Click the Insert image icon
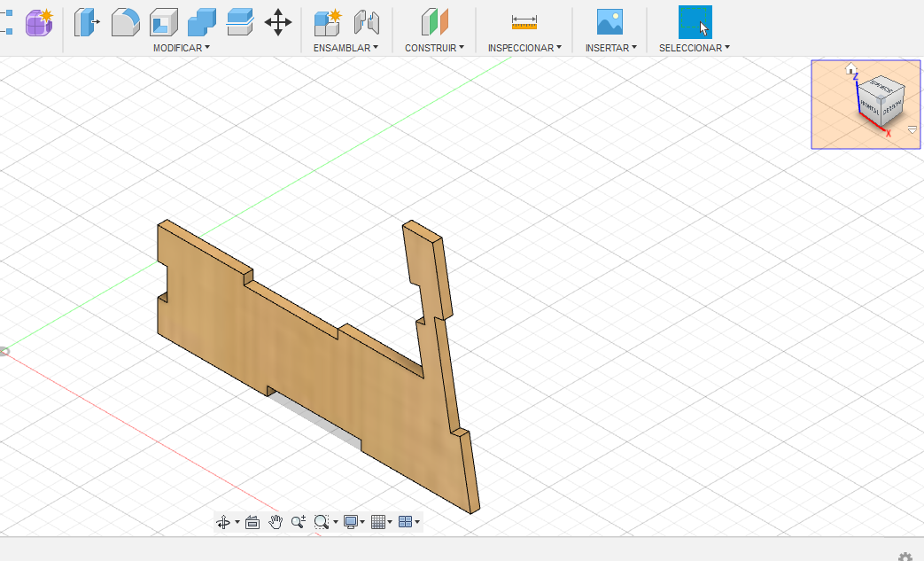 point(610,22)
